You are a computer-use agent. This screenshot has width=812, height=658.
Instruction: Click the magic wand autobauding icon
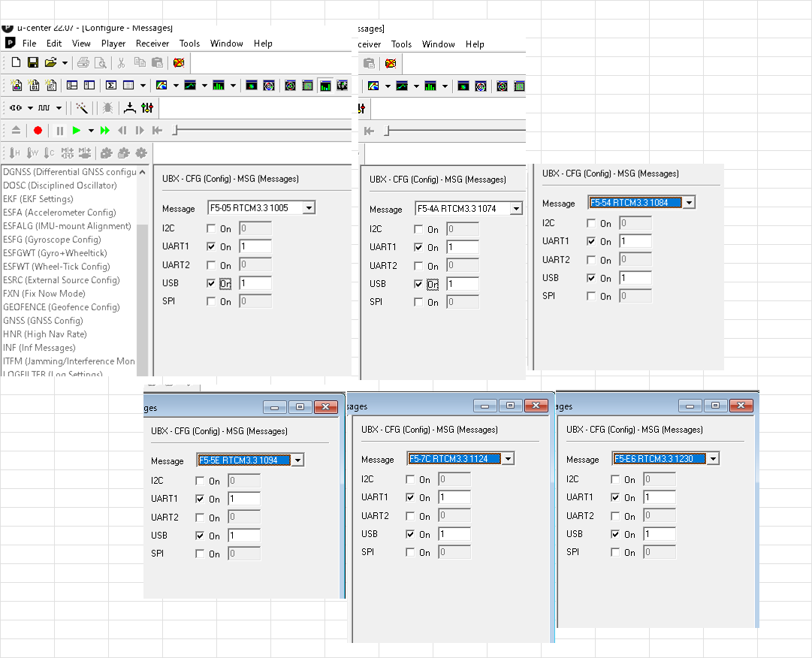click(x=82, y=108)
